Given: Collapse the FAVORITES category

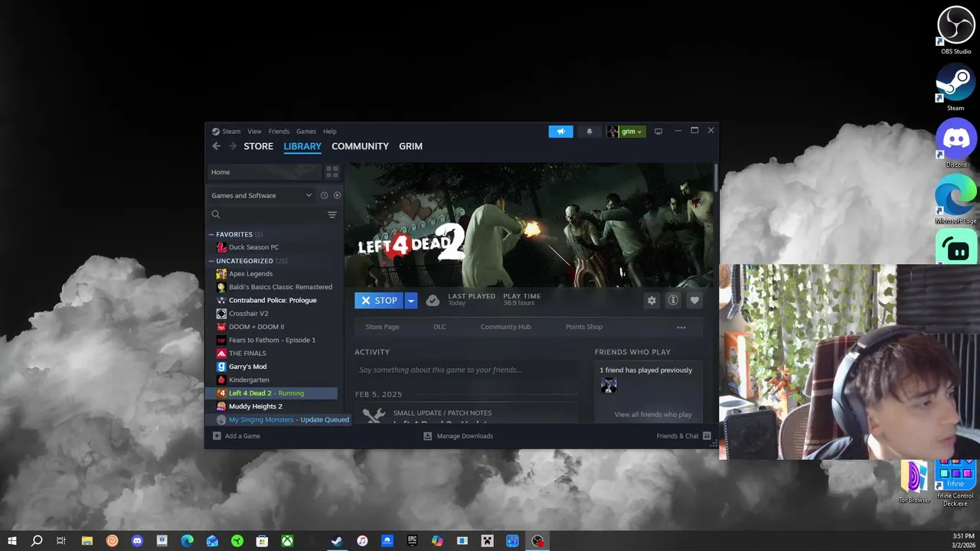Looking at the screenshot, I should [x=211, y=234].
